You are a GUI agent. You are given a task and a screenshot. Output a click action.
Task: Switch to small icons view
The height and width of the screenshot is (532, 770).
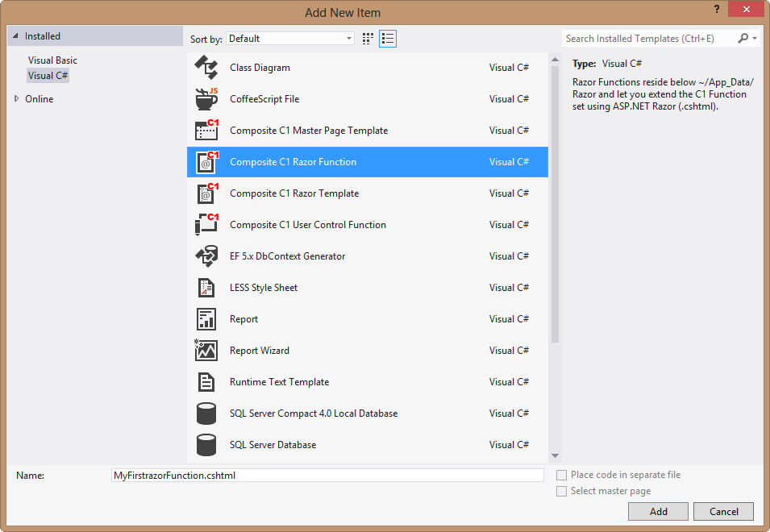pos(368,39)
